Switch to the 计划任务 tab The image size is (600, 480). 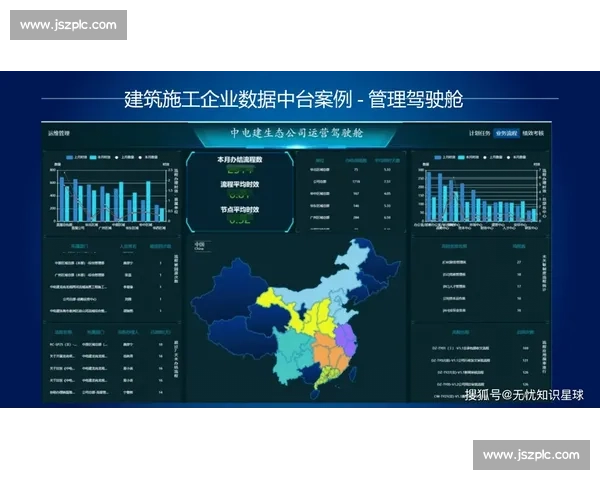tap(479, 133)
